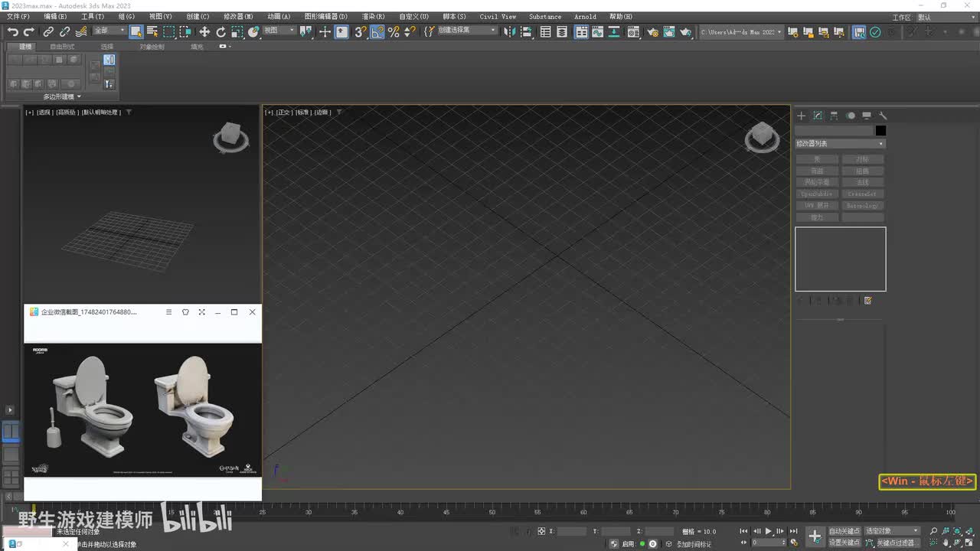Click the 设置关键点 set key button
980x551 pixels.
point(844,543)
